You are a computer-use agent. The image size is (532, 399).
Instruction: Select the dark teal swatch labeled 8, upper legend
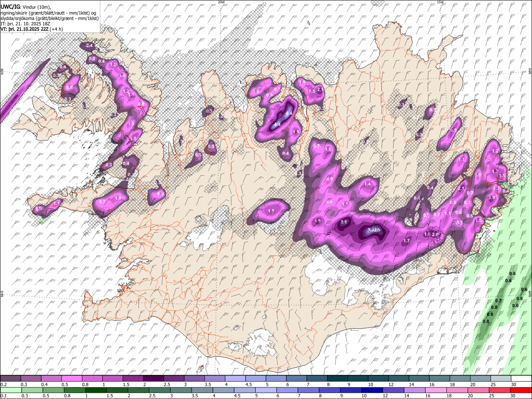[337, 379]
